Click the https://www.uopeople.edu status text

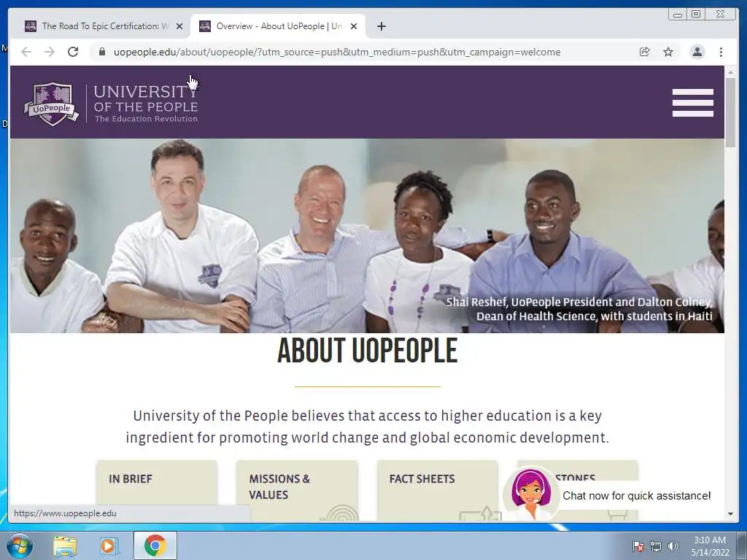[65, 513]
